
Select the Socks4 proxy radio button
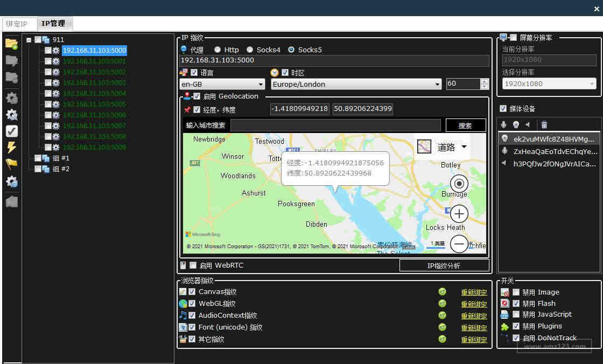[250, 50]
